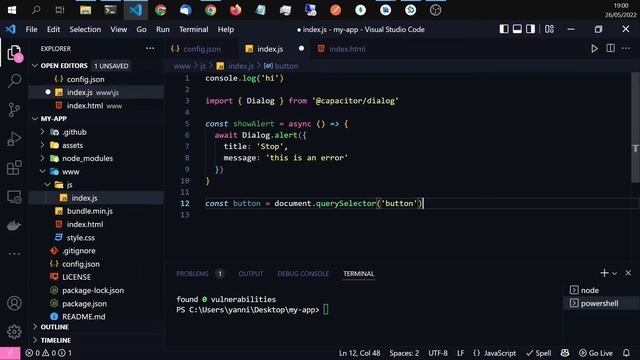Image resolution: width=640 pixels, height=360 pixels.
Task: Change Spaces: 2 indentation setting
Action: (404, 353)
